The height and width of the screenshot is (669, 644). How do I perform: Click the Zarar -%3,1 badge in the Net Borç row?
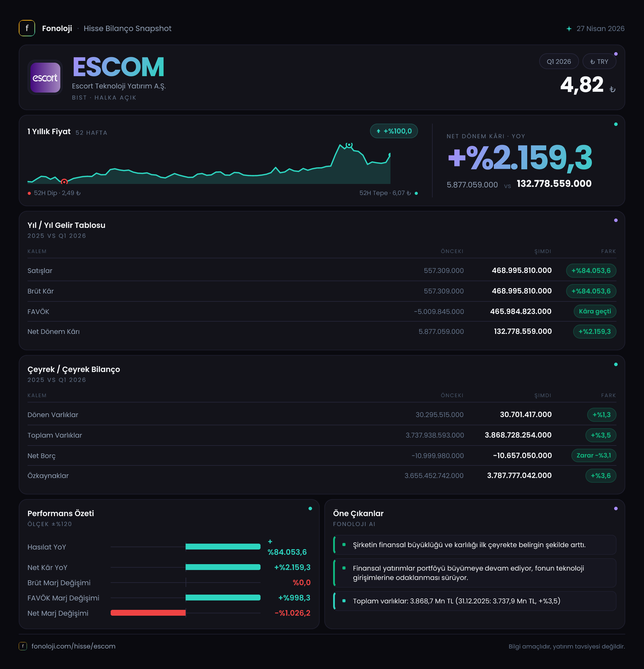point(594,455)
